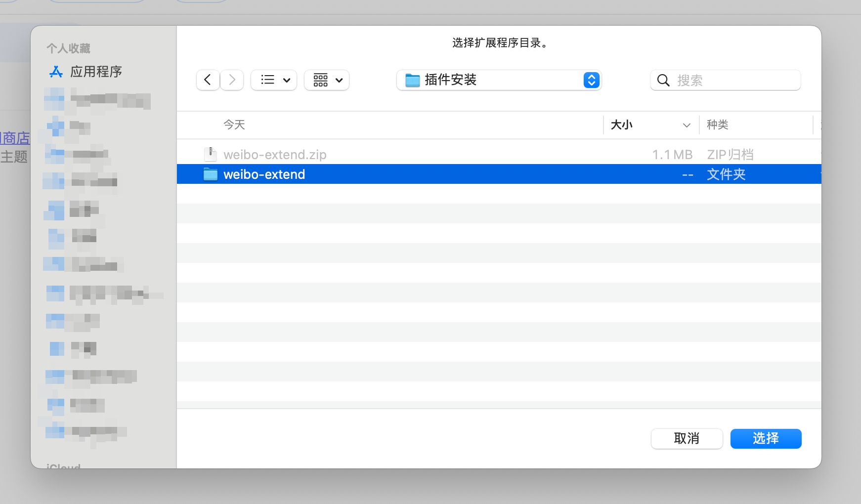Click the forward navigation arrow
This screenshot has width=861, height=504.
coord(232,80)
